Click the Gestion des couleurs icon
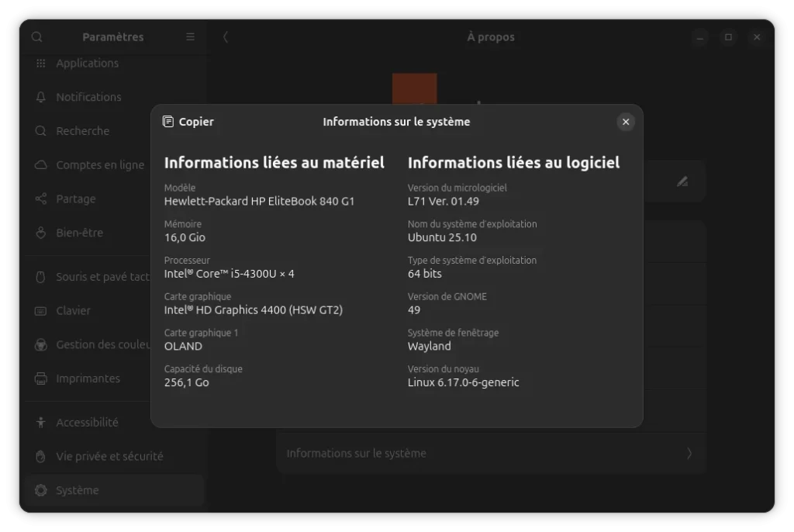 tap(41, 344)
